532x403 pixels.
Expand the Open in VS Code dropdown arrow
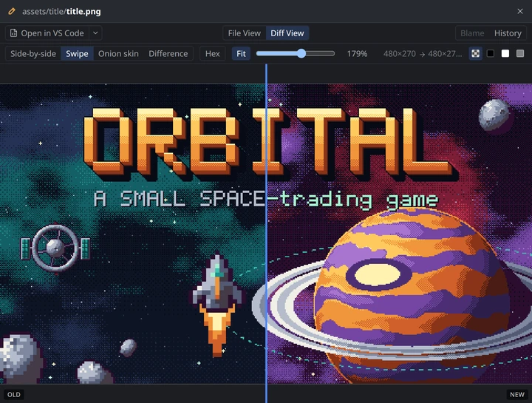(x=95, y=33)
